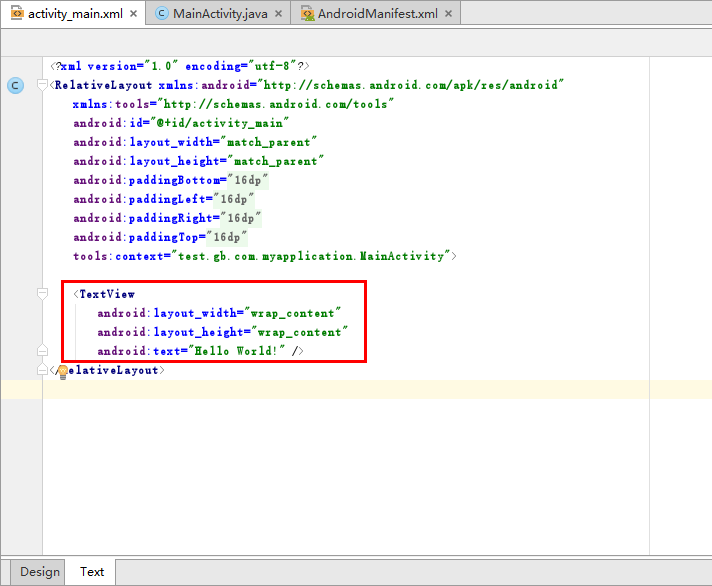Viewport: 712px width, 586px height.
Task: Select the Text view tab
Action: pos(92,571)
